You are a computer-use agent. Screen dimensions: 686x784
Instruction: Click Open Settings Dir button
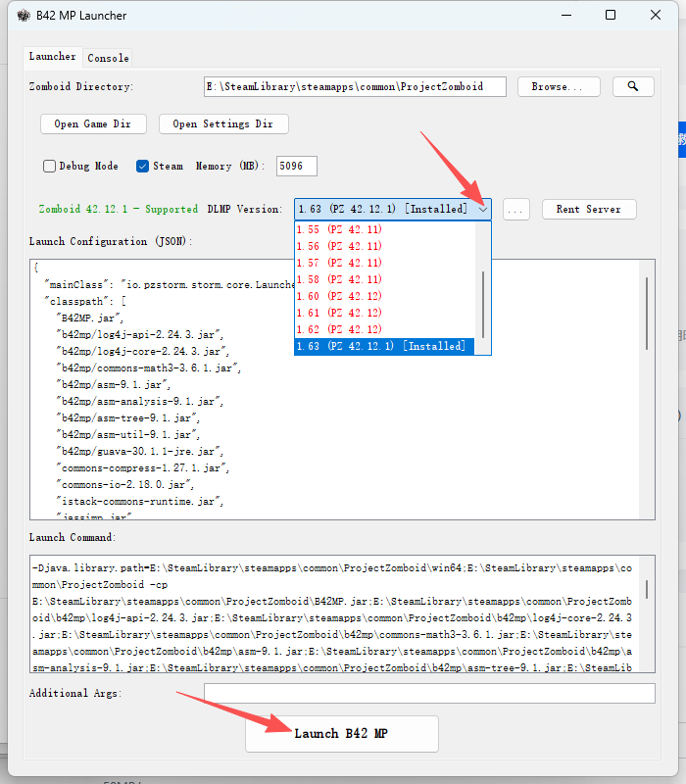click(223, 124)
